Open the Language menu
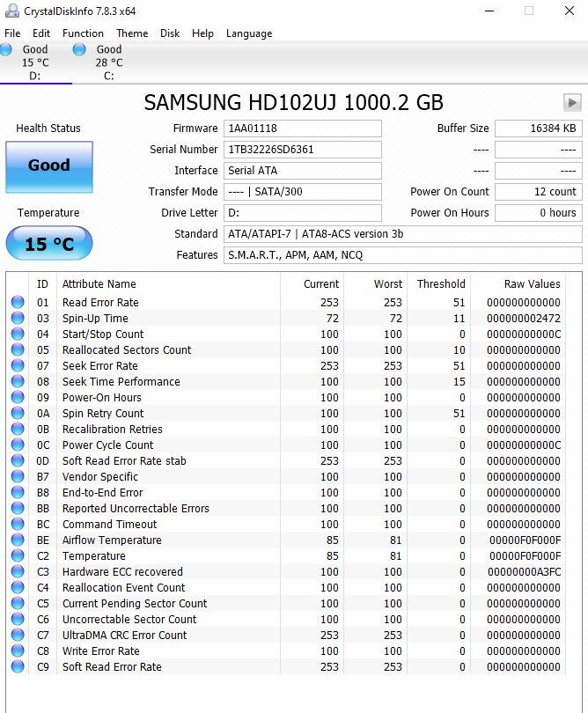Image resolution: width=588 pixels, height=713 pixels. click(x=249, y=33)
